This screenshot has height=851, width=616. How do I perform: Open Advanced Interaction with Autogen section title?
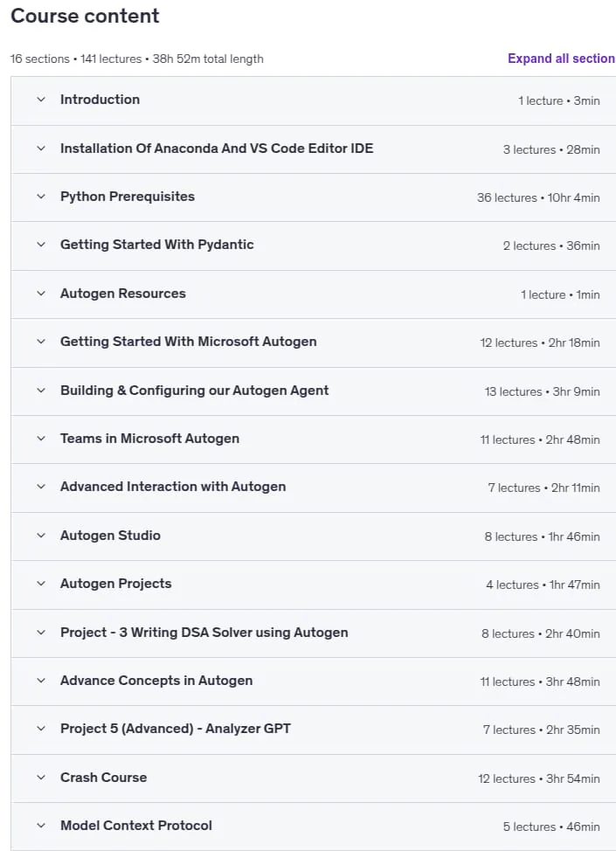click(173, 487)
